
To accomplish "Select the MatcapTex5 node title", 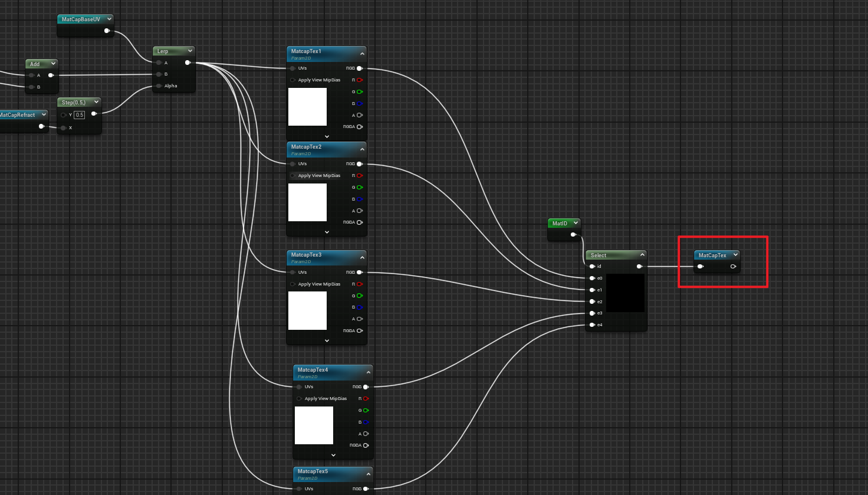I will pos(313,471).
